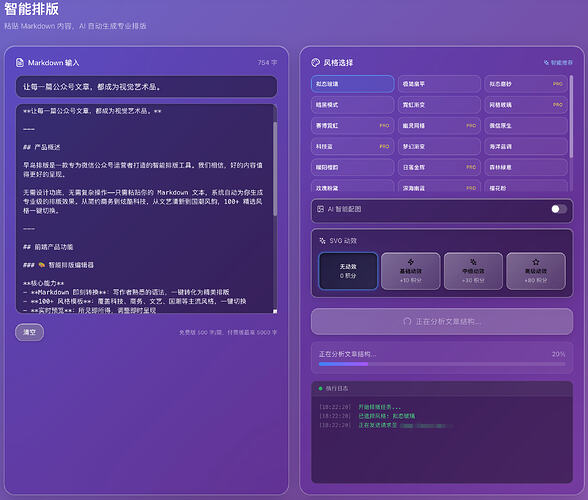Click the green dot beside 执行日志
588x500 pixels.
click(320, 389)
